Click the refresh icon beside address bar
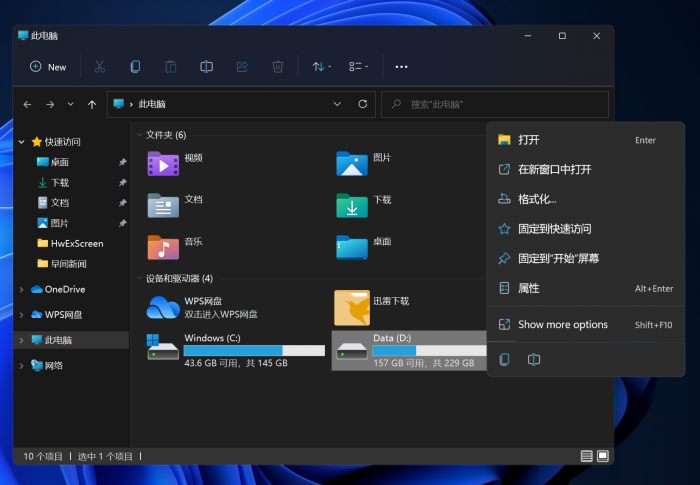The height and width of the screenshot is (485, 700). coord(362,104)
